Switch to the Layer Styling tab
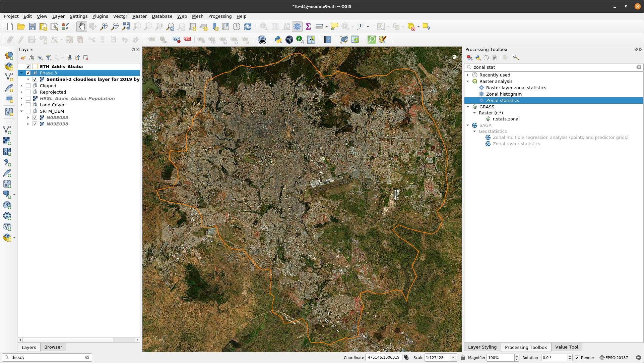This screenshot has width=644, height=363. (482, 347)
